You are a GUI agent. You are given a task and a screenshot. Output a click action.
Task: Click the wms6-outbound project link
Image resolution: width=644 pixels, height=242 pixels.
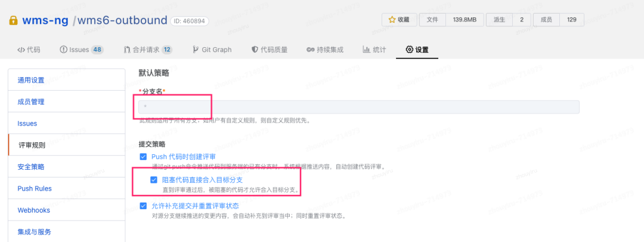(122, 20)
